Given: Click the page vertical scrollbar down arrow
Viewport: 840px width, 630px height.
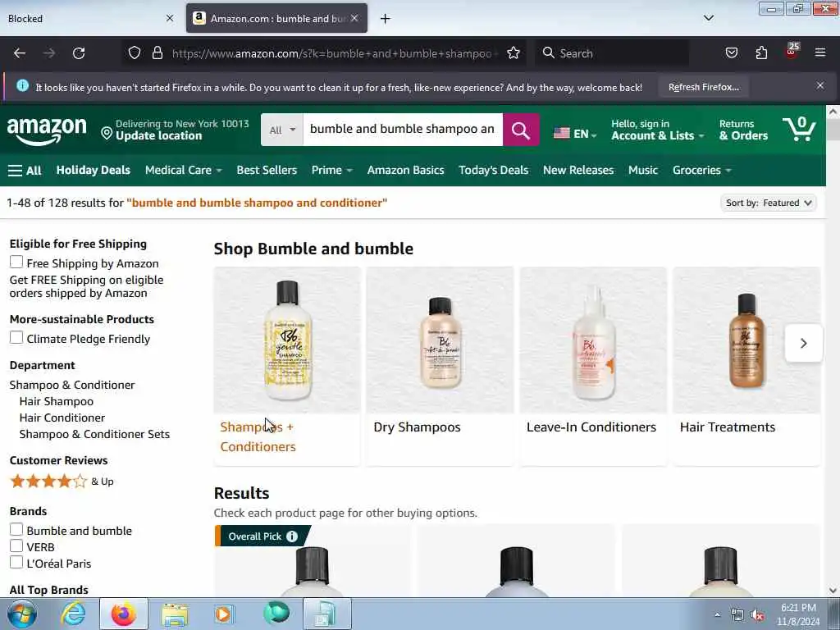Looking at the screenshot, I should coord(833,591).
